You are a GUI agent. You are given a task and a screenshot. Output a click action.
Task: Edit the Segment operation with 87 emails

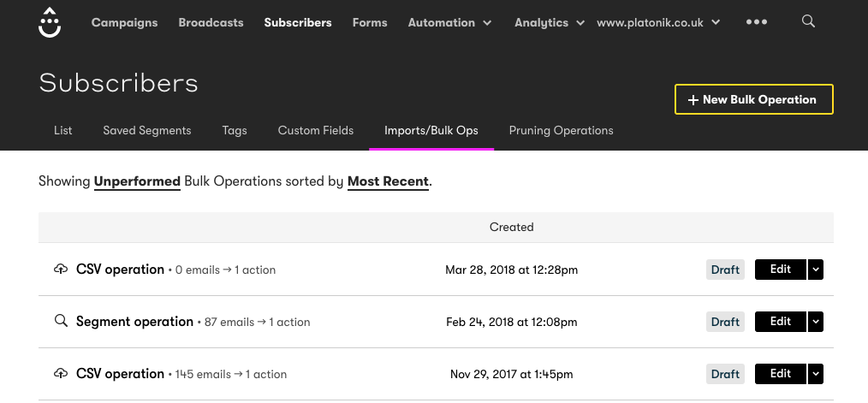[780, 322]
